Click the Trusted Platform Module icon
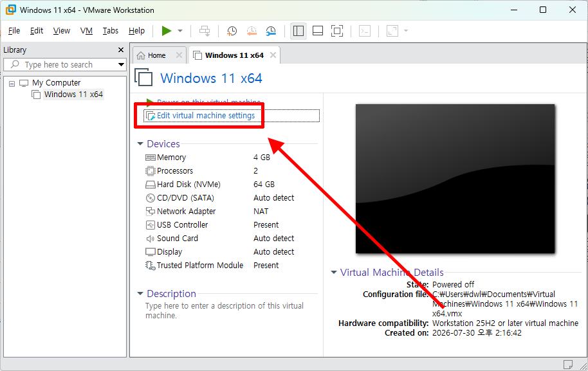 point(151,266)
